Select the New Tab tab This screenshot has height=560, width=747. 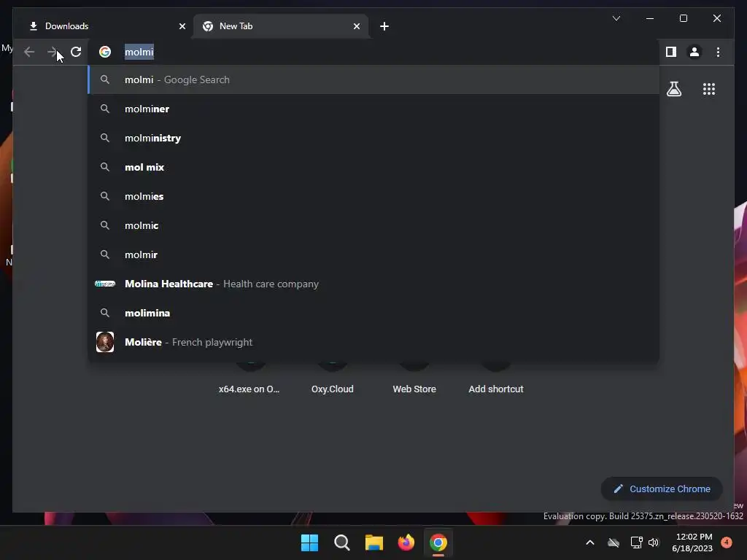tap(281, 26)
